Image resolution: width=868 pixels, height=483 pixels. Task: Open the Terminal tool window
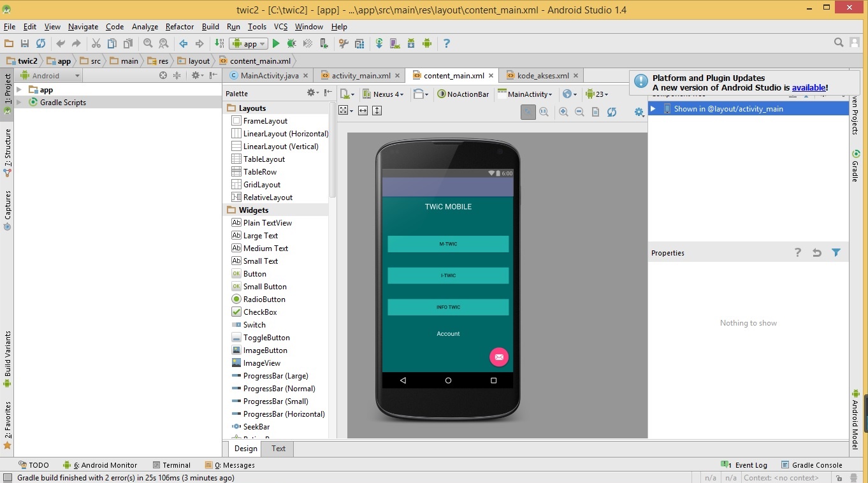click(x=171, y=465)
